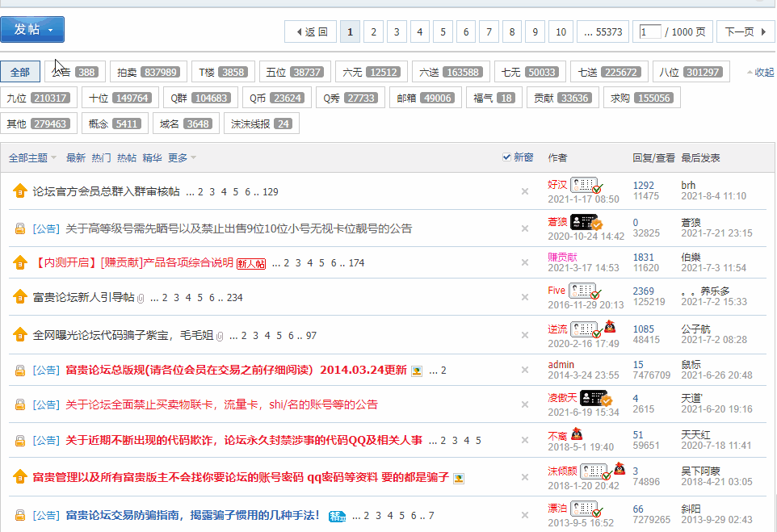Go to 下一页 next page

pos(744,32)
